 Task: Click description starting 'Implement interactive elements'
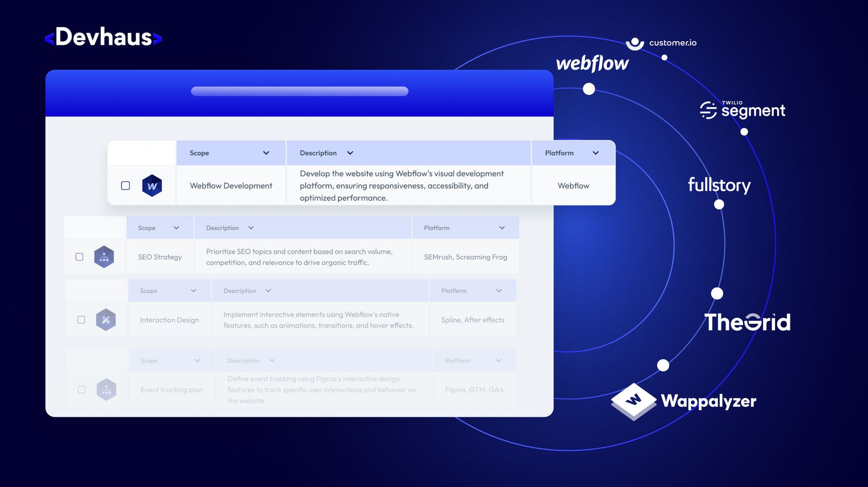[x=318, y=320]
